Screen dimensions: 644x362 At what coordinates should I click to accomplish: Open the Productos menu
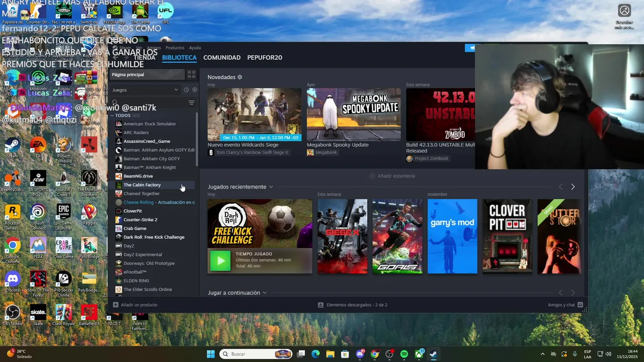175,48
